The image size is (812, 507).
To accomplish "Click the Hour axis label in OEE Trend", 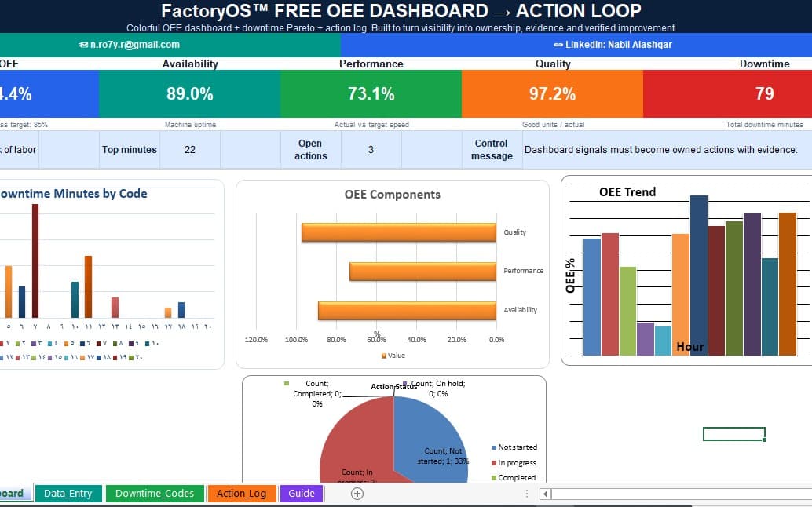I will [x=689, y=347].
